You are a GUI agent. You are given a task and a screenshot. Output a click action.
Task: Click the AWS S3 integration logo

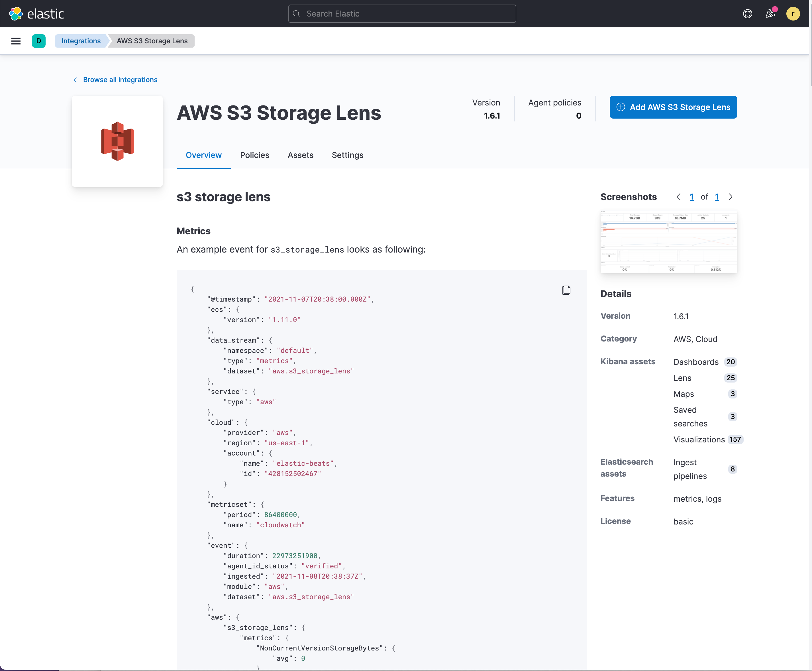117,141
